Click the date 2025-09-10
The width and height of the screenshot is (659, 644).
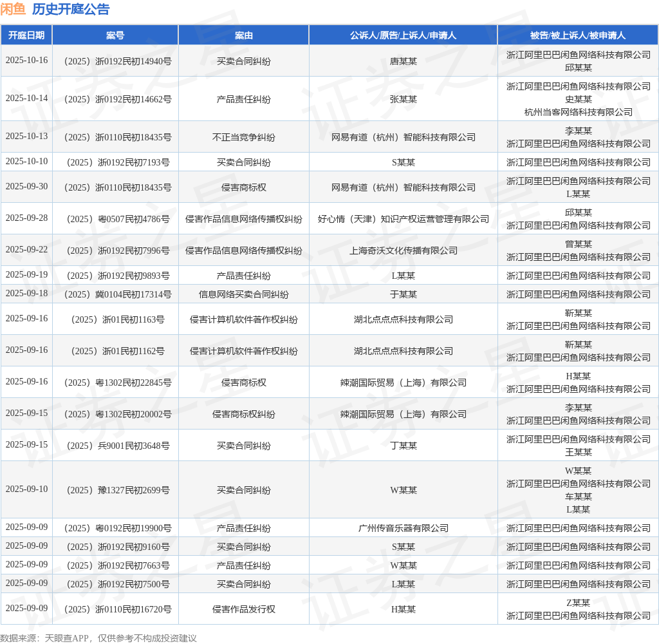coord(26,489)
